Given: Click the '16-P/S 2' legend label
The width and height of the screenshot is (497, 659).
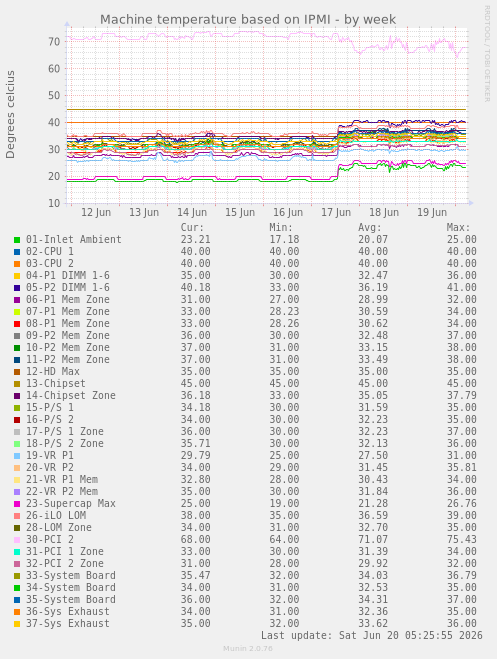Looking at the screenshot, I should coord(50,419).
